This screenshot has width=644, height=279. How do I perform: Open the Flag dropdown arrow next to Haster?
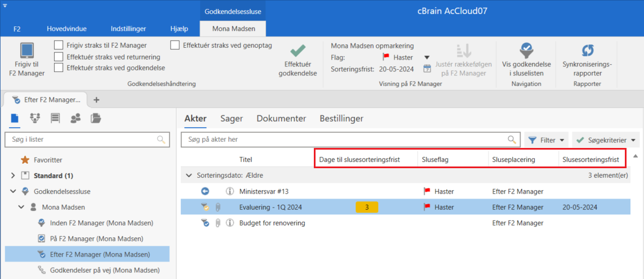427,57
